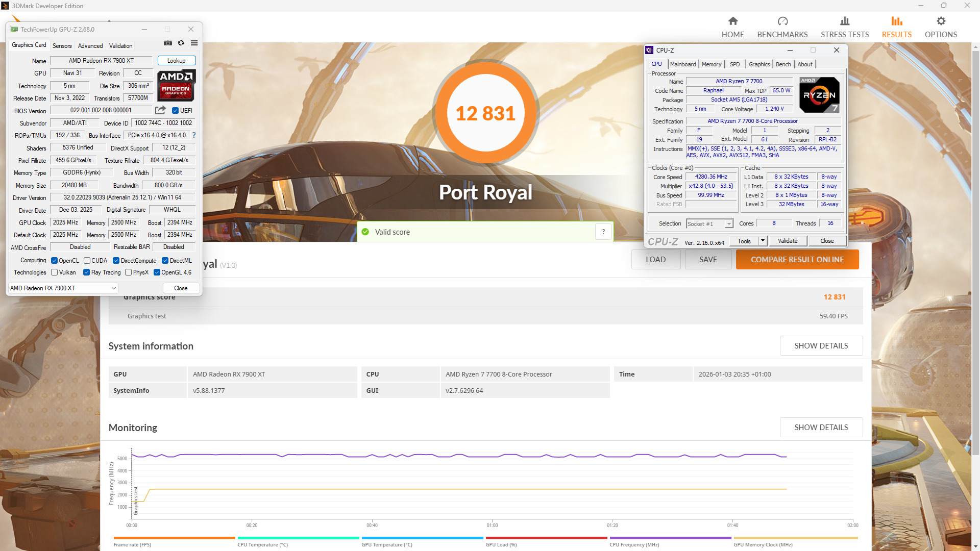Click the GPU-Z refresh icon
Screen dimensions: 980x551
coord(181,43)
